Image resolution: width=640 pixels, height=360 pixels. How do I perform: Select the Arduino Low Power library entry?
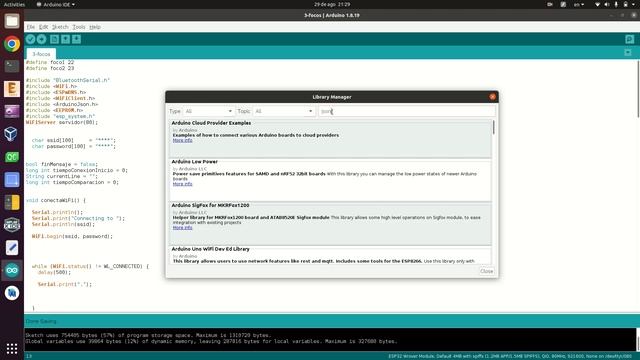click(x=331, y=180)
